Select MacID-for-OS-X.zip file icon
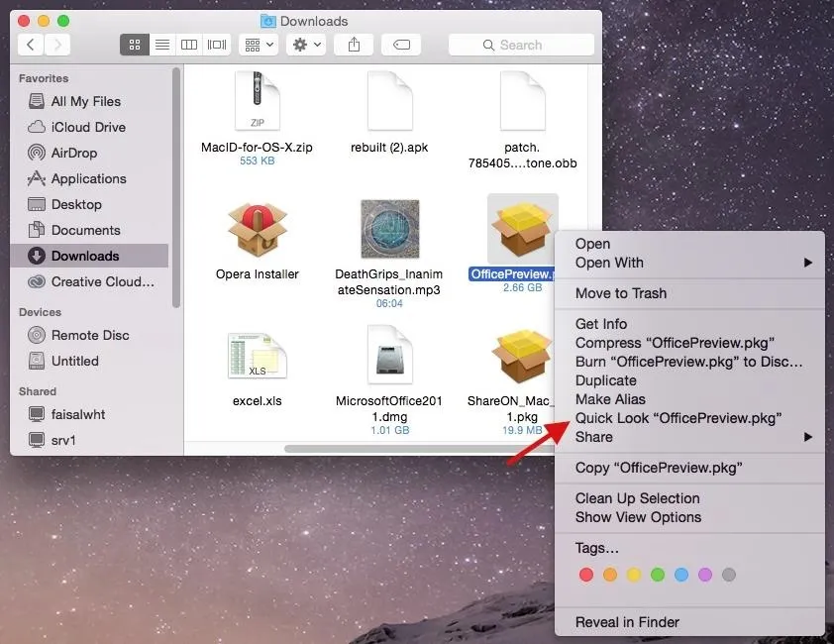 [x=258, y=101]
